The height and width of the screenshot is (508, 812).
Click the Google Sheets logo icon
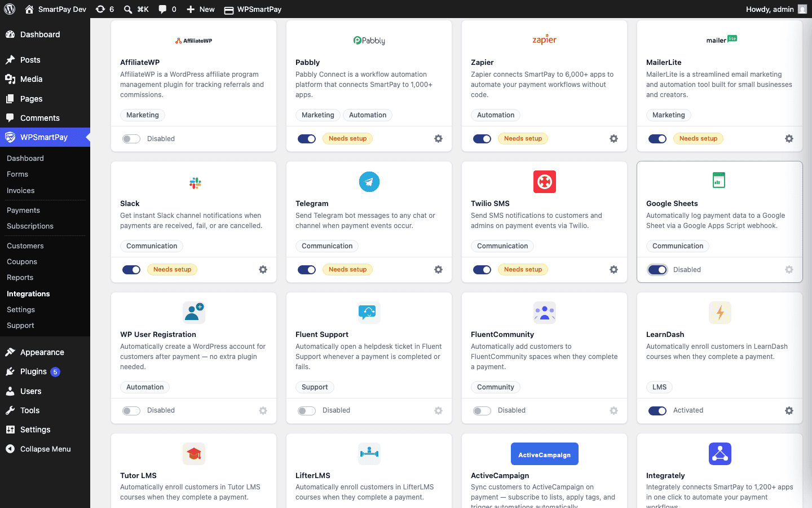coord(719,180)
